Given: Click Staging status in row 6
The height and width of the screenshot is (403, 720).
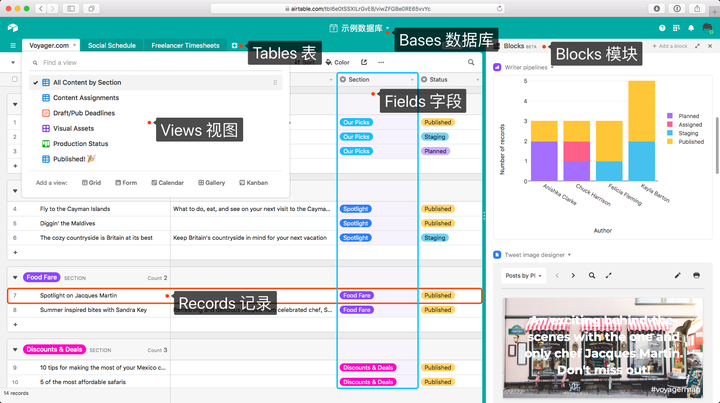Looking at the screenshot, I should (x=434, y=238).
